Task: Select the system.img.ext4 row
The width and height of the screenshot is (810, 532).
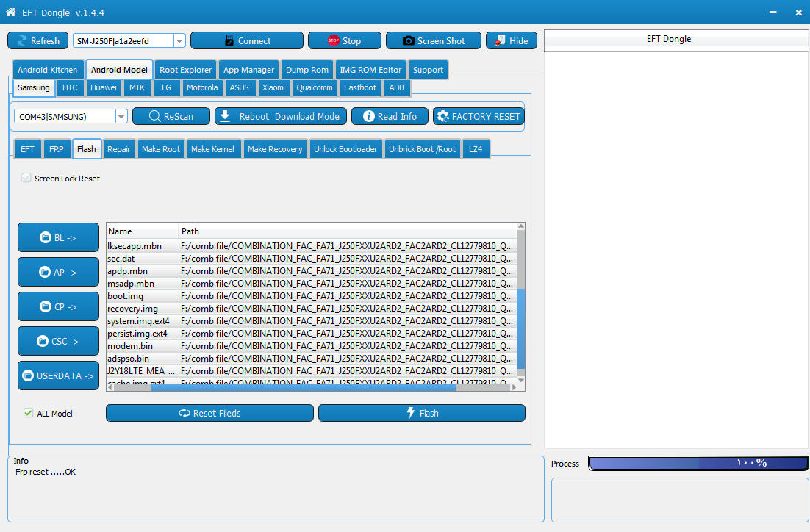Action: [312, 321]
